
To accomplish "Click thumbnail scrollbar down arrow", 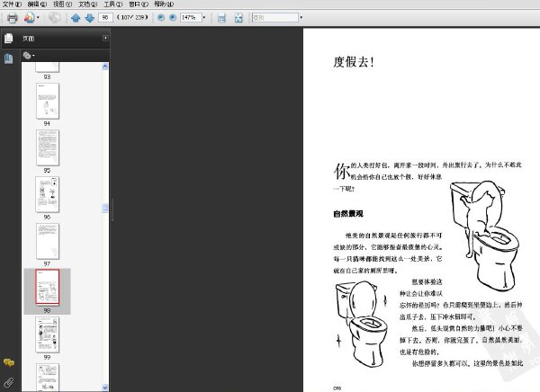I will [105, 388].
